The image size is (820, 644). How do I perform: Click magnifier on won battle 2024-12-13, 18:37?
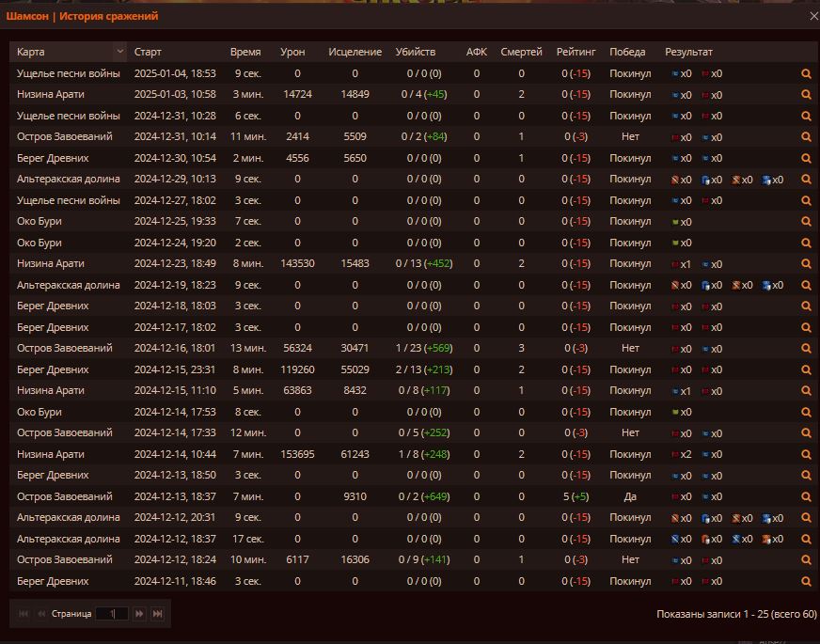[806, 497]
